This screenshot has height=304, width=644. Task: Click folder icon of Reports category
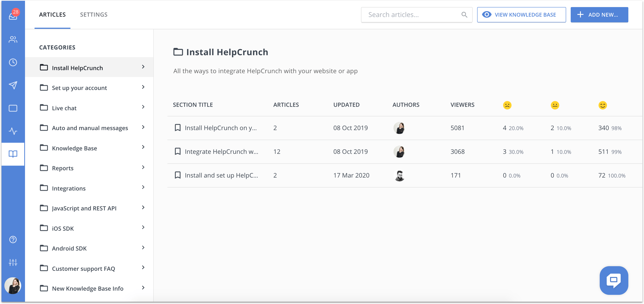click(44, 168)
